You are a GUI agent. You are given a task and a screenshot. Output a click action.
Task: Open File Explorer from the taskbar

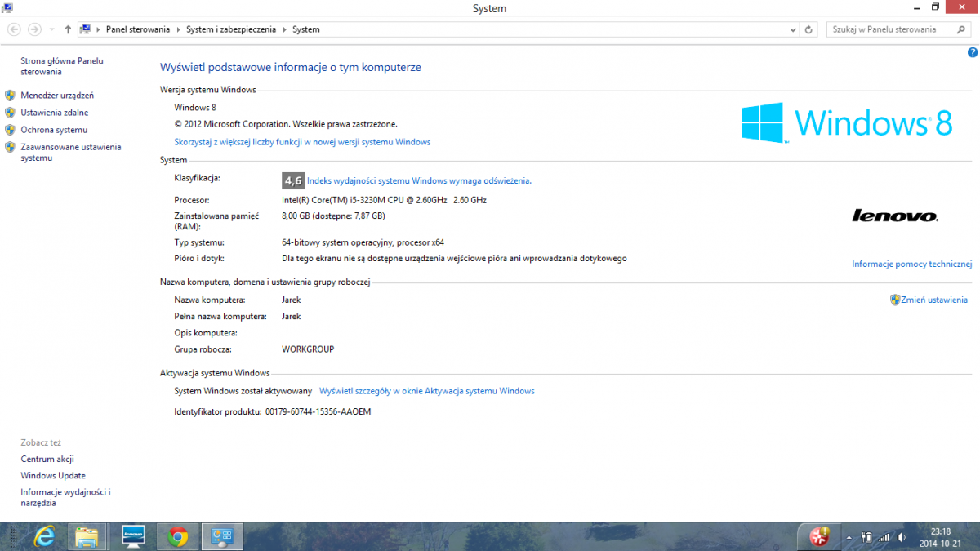click(87, 536)
